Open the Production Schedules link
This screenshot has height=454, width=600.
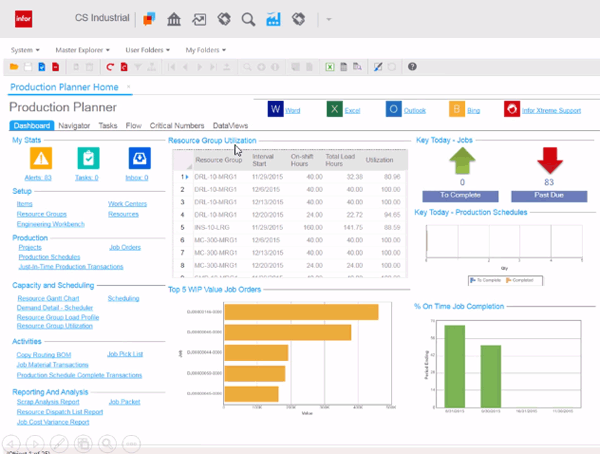coord(49,257)
